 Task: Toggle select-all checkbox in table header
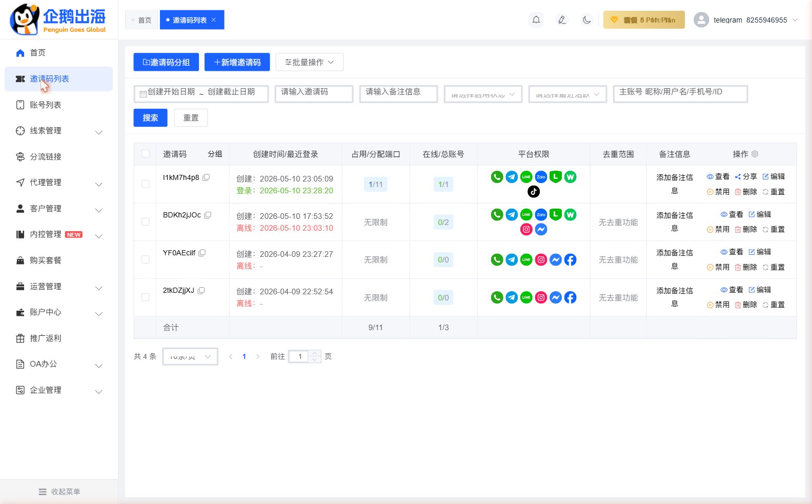point(146,154)
